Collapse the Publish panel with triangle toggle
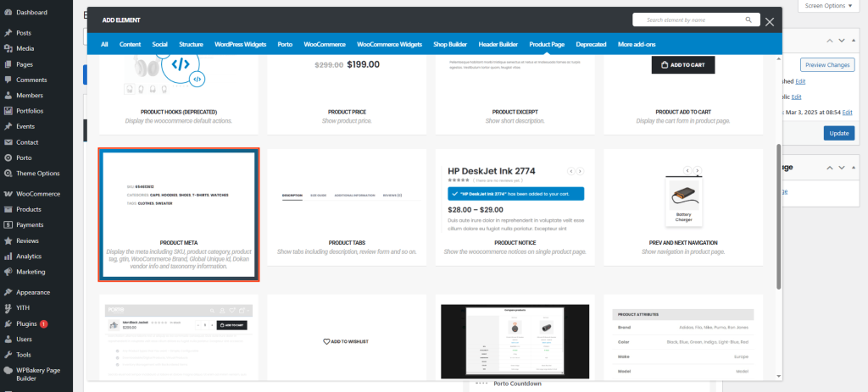This screenshot has width=868, height=392. (854, 40)
